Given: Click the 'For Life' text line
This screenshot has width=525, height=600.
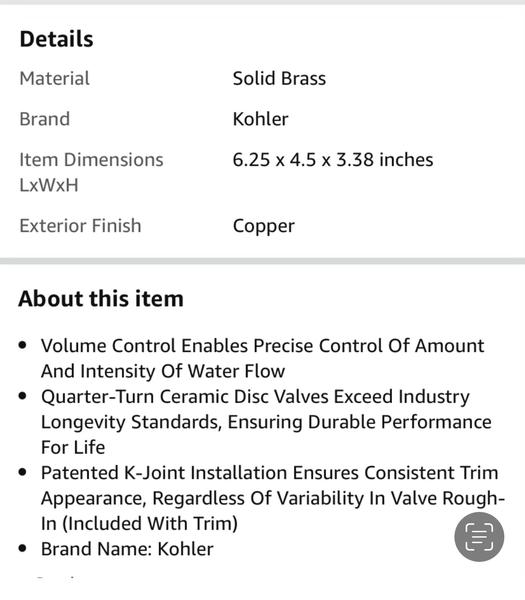Looking at the screenshot, I should pos(73,447).
